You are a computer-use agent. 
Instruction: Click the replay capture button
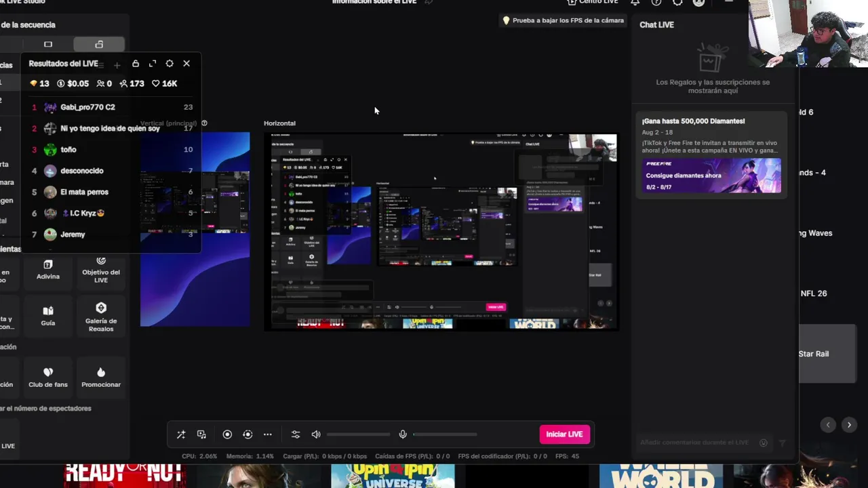tap(248, 434)
